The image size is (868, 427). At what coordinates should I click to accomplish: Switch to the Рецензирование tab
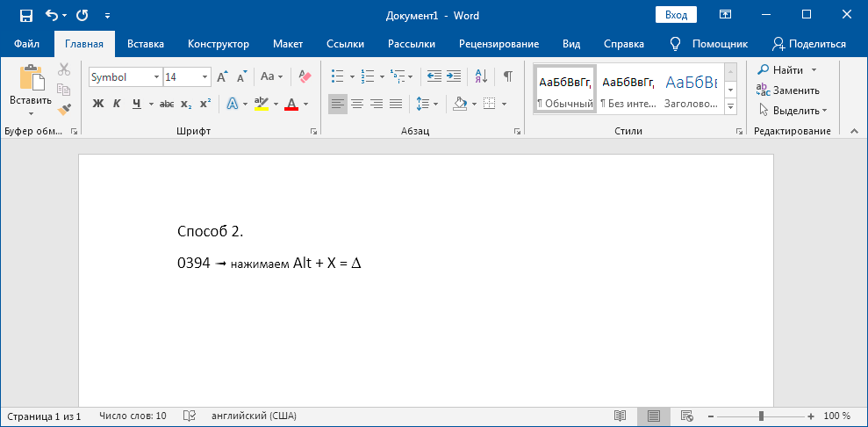[x=499, y=44]
